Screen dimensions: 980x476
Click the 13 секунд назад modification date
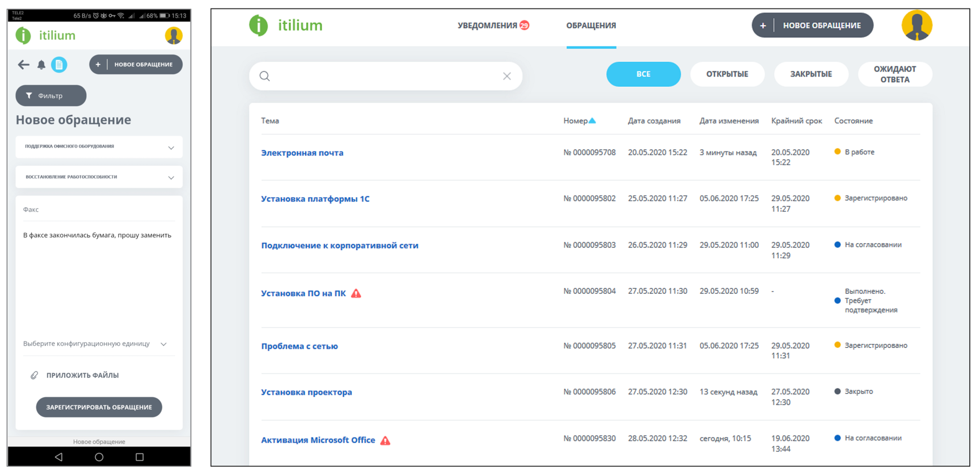(x=728, y=391)
